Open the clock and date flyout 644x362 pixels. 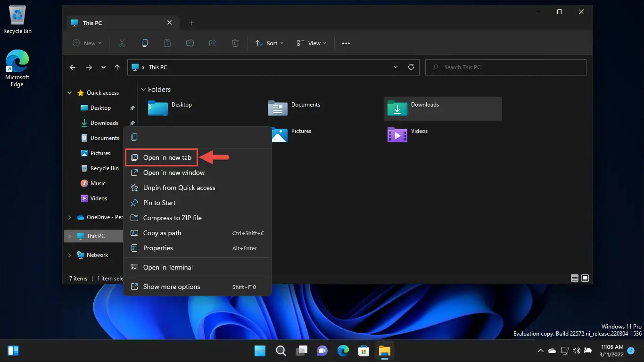612,351
